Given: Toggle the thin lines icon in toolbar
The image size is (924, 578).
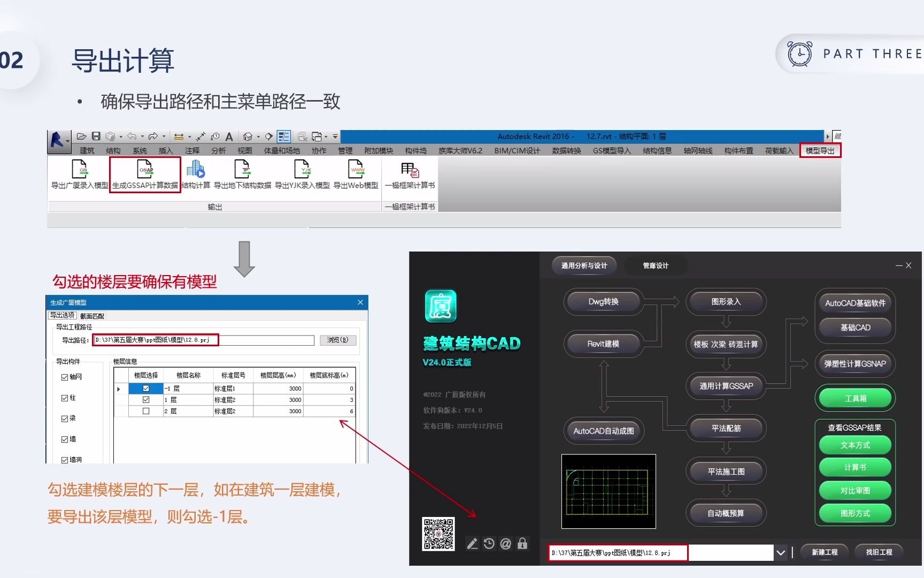Looking at the screenshot, I should (284, 136).
